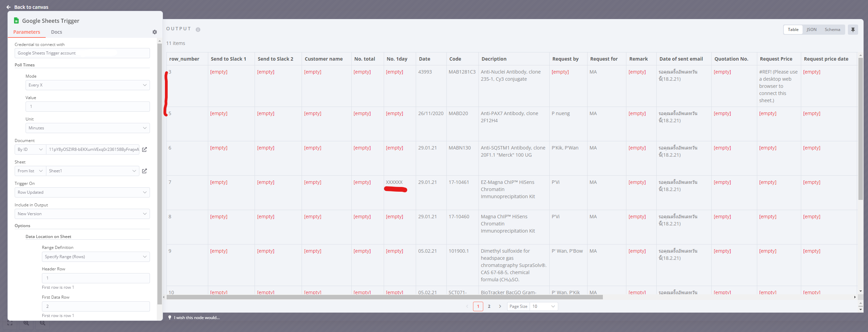Click 'I wish this node would...' link
868x332 pixels.
(197, 318)
